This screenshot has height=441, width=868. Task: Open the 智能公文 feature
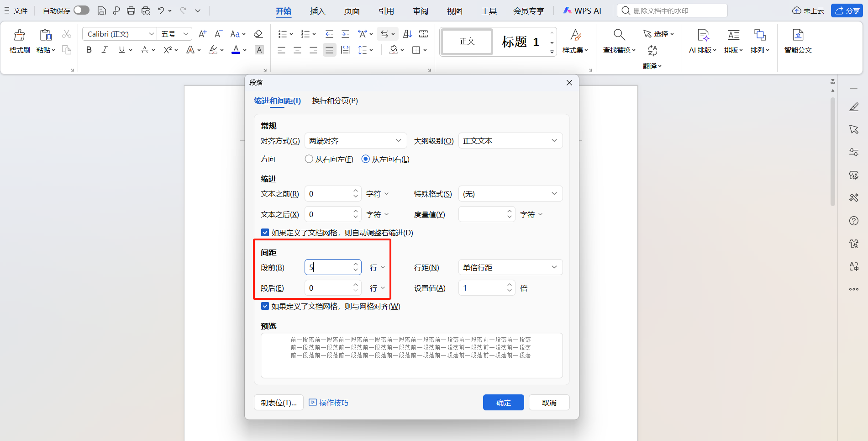coord(798,41)
